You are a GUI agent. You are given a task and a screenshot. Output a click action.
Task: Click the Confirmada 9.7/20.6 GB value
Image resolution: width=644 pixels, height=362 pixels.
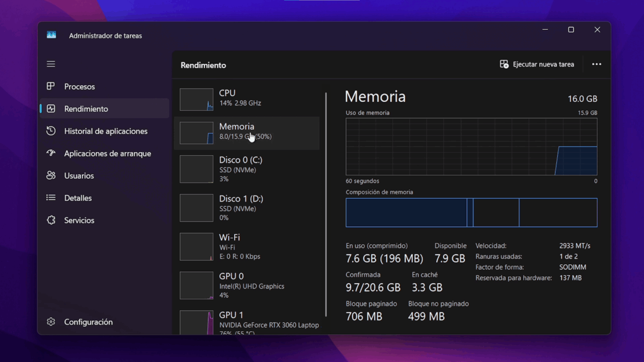coord(373,287)
